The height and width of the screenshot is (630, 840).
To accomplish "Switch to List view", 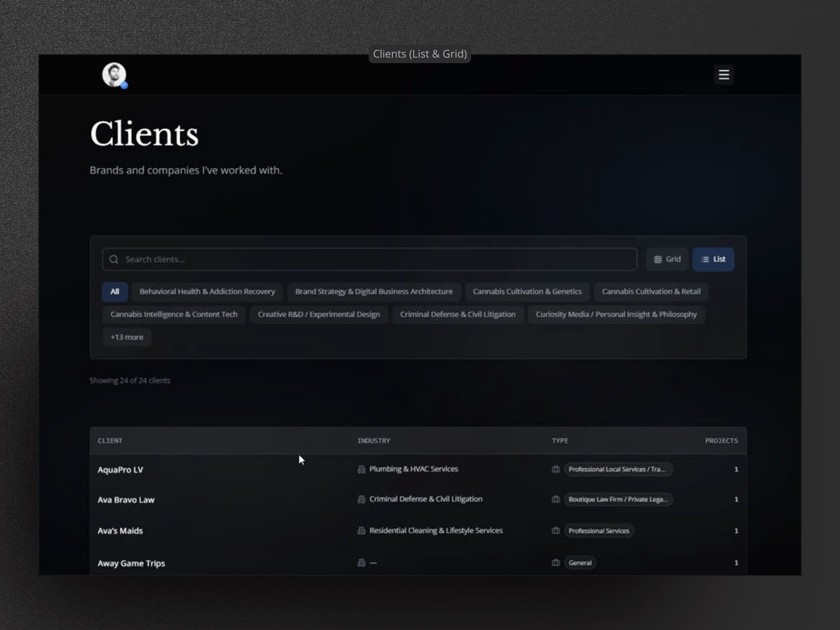I will pyautogui.click(x=713, y=259).
